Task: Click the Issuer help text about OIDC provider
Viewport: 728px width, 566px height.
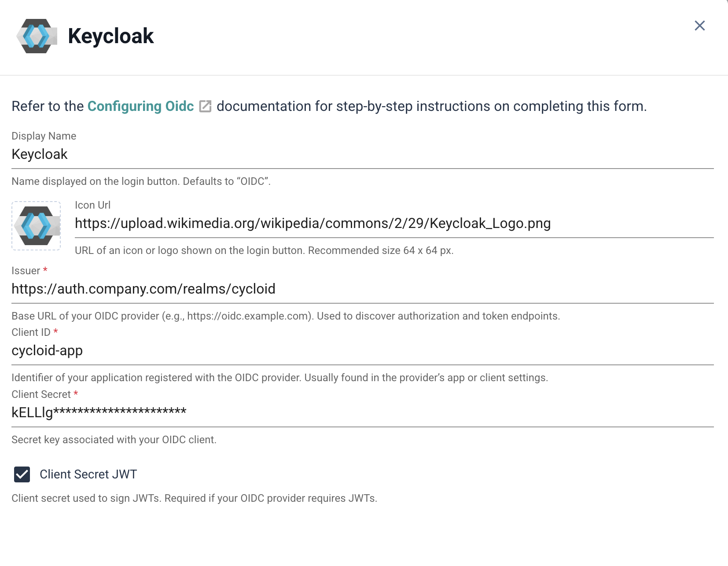Action: (285, 316)
